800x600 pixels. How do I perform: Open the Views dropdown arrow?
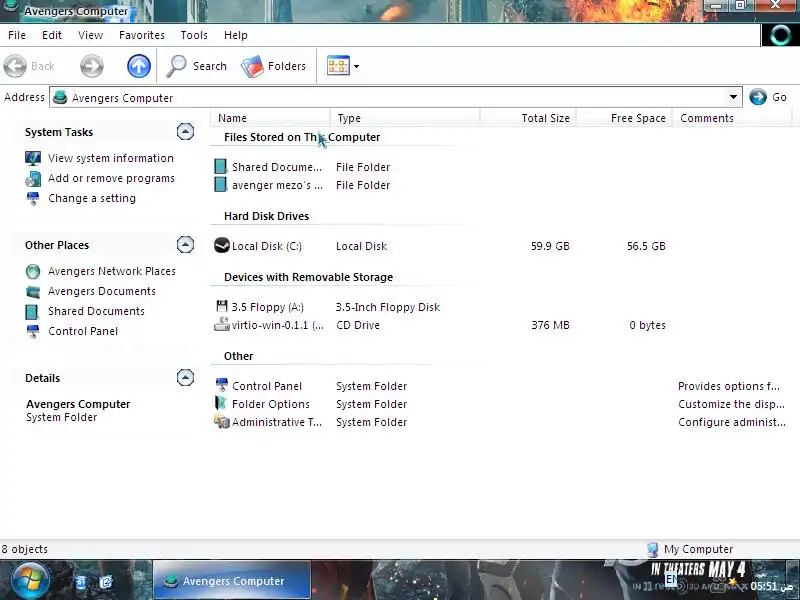356,66
